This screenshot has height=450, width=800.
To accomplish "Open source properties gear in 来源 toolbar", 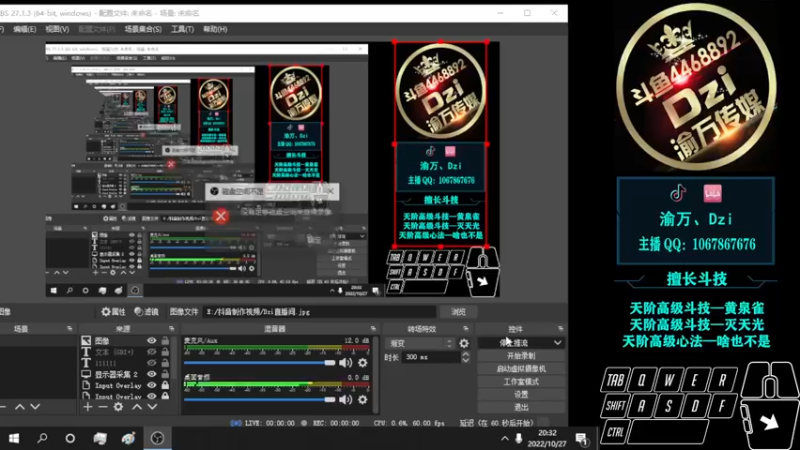I will 118,407.
